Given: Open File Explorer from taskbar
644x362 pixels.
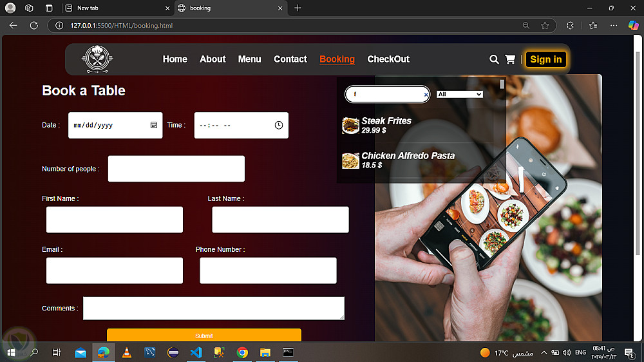Looking at the screenshot, I should click(265, 352).
